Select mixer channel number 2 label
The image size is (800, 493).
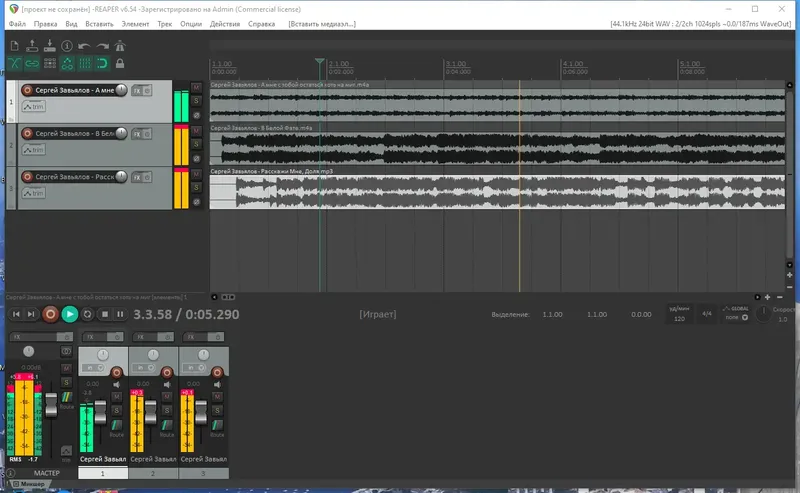pyautogui.click(x=153, y=474)
